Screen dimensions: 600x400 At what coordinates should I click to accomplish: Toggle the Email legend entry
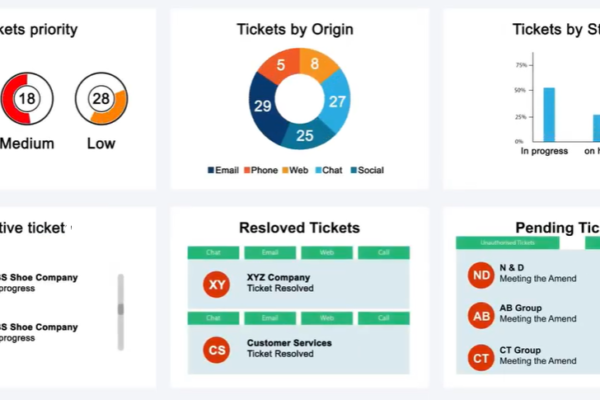(223, 170)
